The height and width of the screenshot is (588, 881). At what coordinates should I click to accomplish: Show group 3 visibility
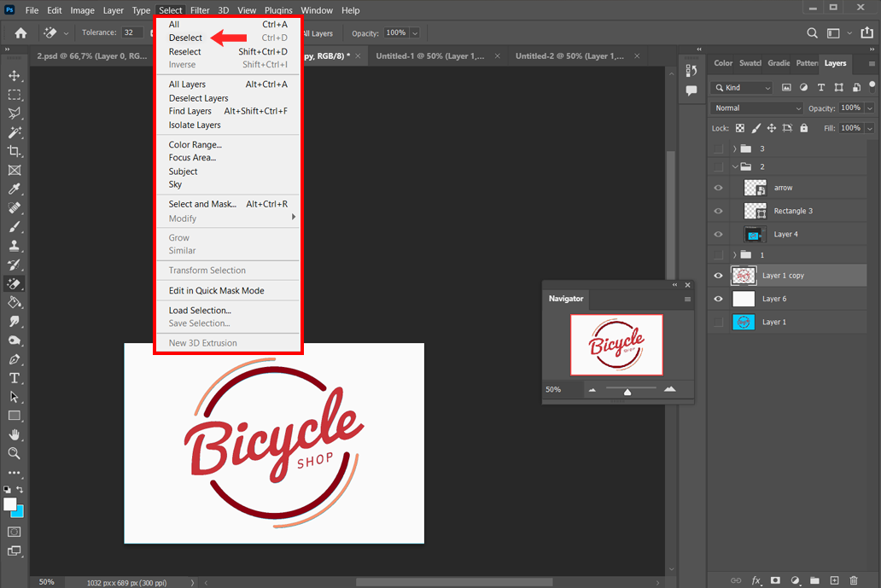point(718,148)
